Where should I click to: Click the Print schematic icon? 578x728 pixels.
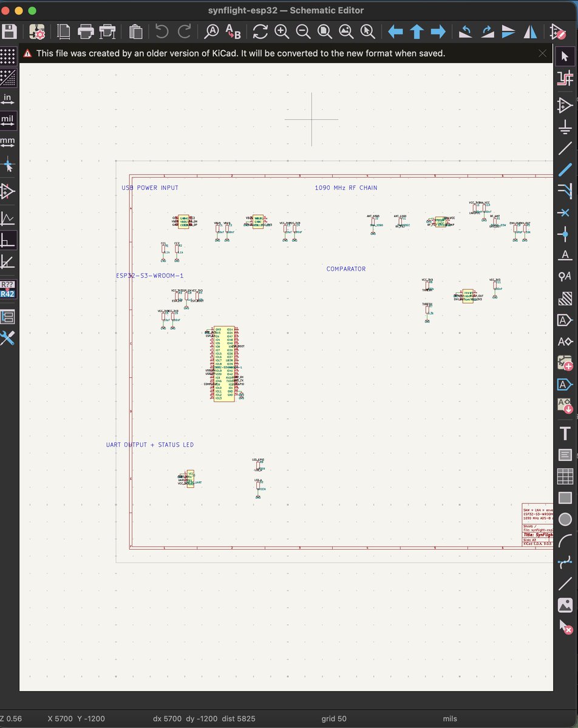pyautogui.click(x=85, y=32)
